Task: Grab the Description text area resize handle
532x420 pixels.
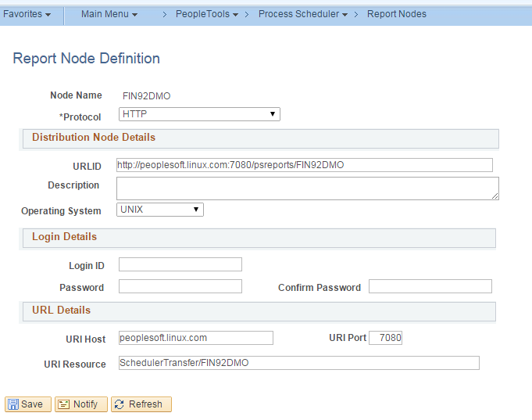Action: 495,196
